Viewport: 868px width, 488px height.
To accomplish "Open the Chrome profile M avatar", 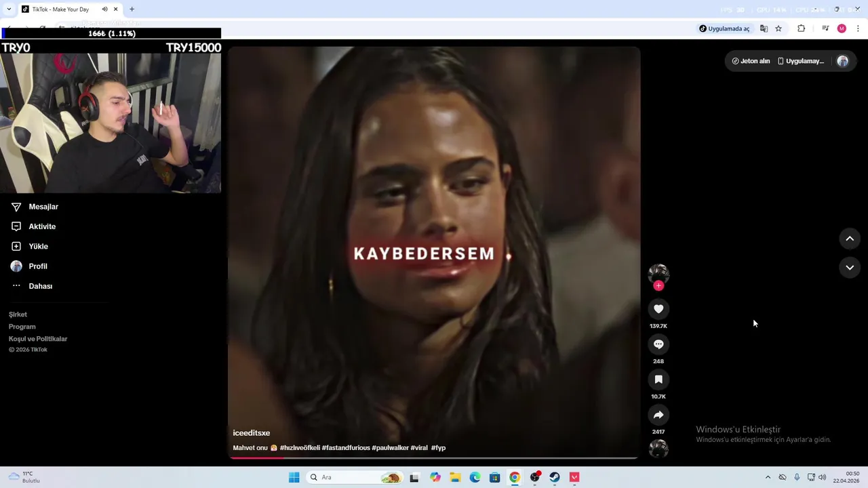I will [x=842, y=28].
